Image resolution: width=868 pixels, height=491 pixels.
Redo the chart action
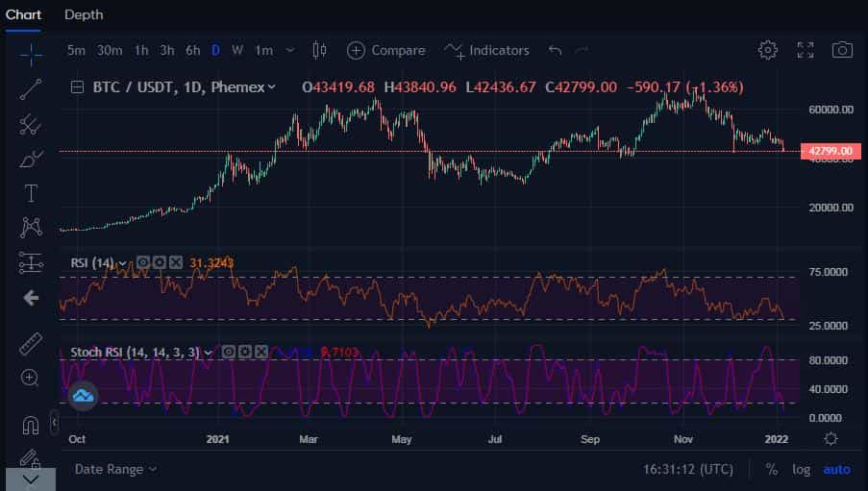click(x=582, y=50)
